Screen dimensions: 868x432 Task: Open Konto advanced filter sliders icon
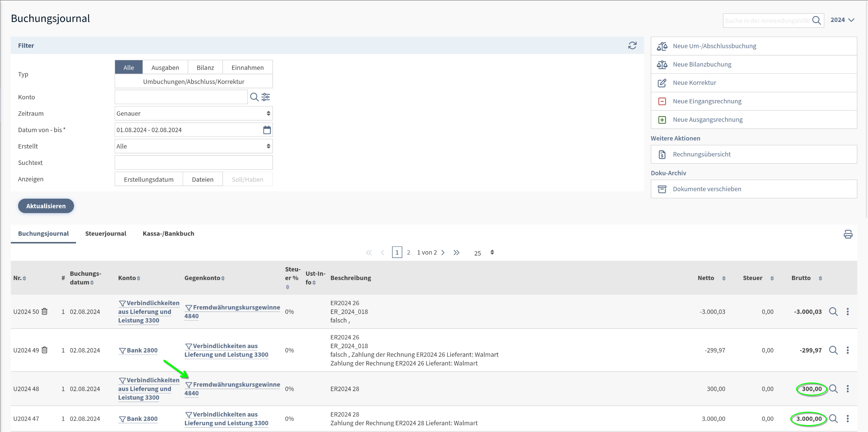(266, 97)
